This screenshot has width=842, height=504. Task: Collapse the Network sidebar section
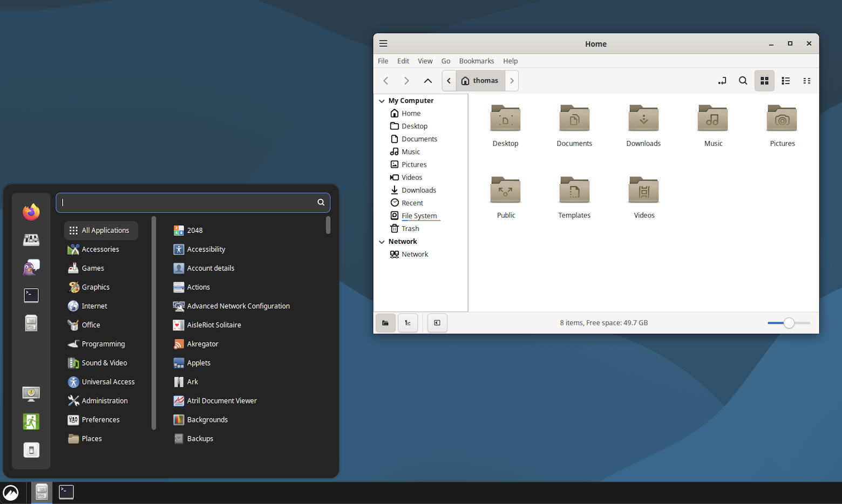(x=382, y=242)
